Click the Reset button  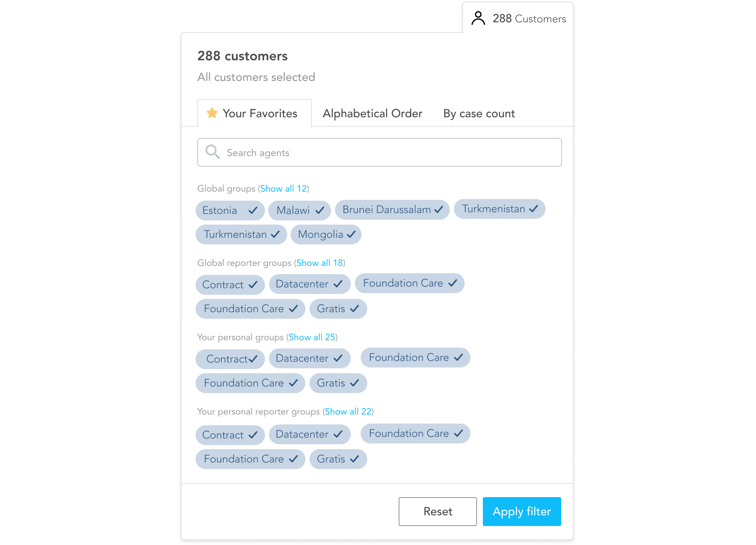437,512
